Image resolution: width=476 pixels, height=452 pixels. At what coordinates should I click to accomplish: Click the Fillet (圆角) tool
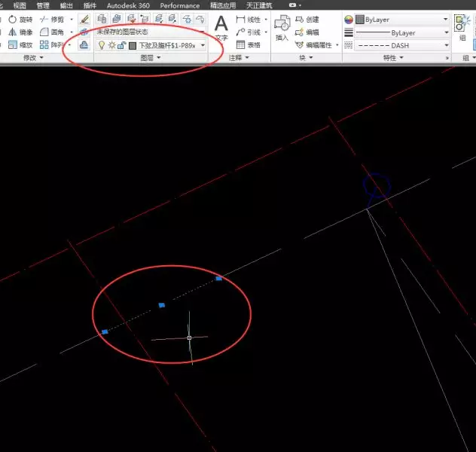[53, 32]
